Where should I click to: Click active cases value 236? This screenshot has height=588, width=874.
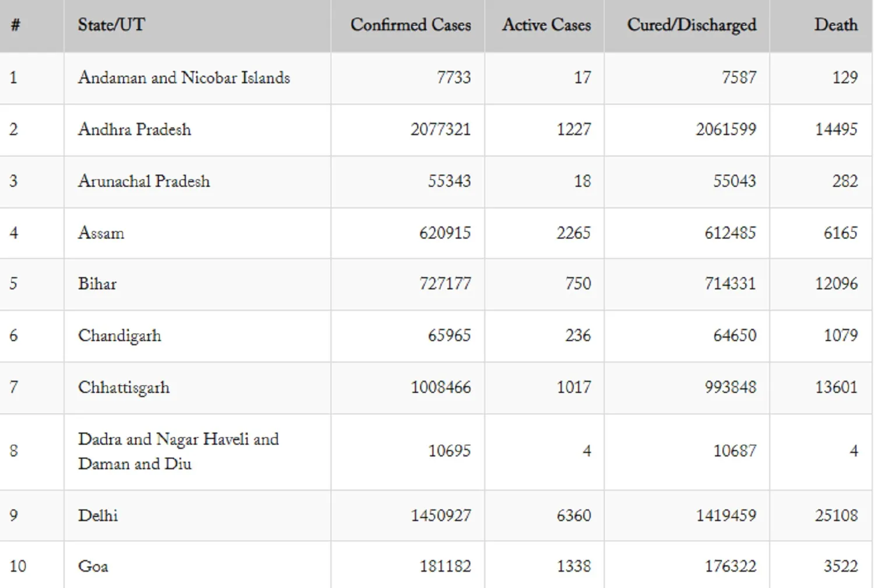tap(578, 336)
